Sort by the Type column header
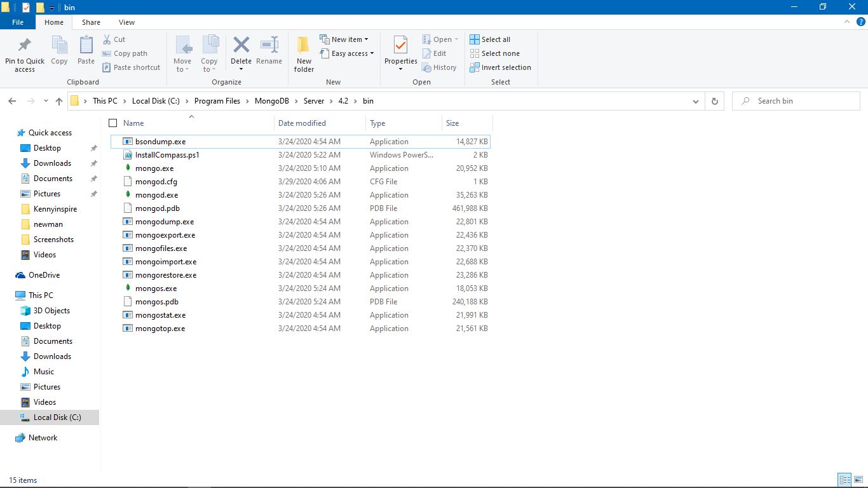Viewport: 868px width, 488px height. pyautogui.click(x=377, y=123)
